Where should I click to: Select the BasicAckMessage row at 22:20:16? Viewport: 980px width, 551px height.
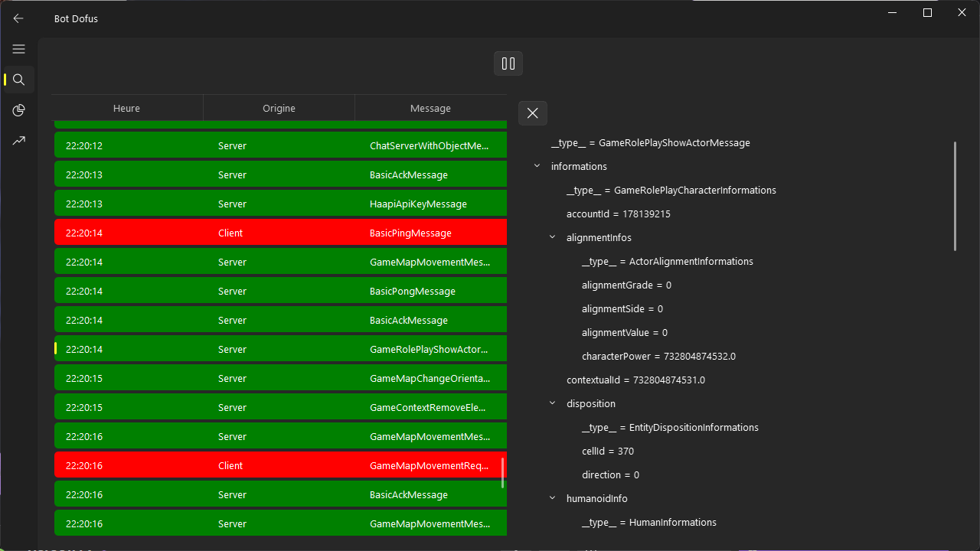280,494
